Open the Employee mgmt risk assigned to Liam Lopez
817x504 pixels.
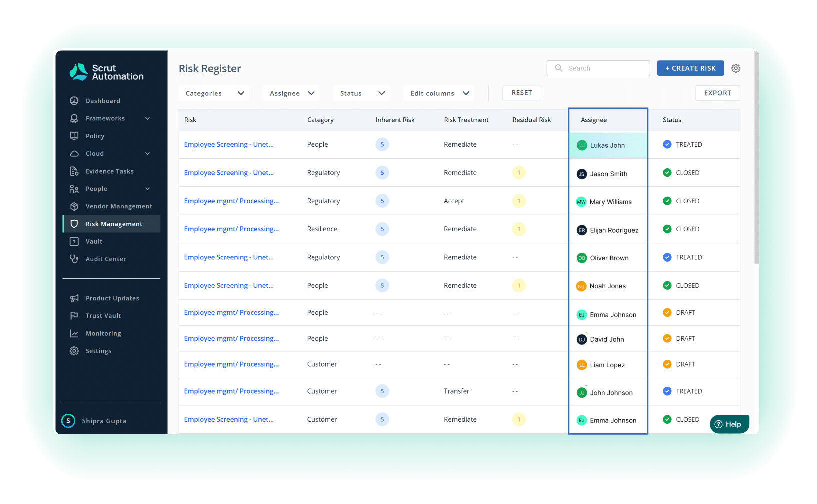[231, 364]
